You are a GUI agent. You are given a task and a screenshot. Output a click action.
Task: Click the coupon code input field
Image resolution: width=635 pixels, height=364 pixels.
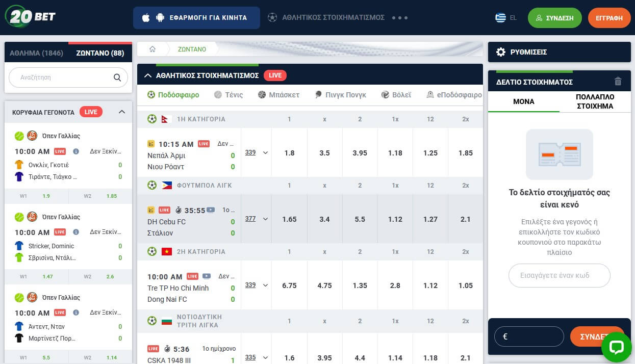click(559, 275)
